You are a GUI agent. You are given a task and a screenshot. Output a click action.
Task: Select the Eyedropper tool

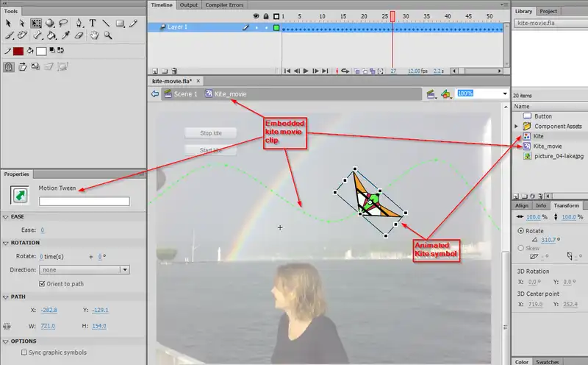tap(65, 35)
